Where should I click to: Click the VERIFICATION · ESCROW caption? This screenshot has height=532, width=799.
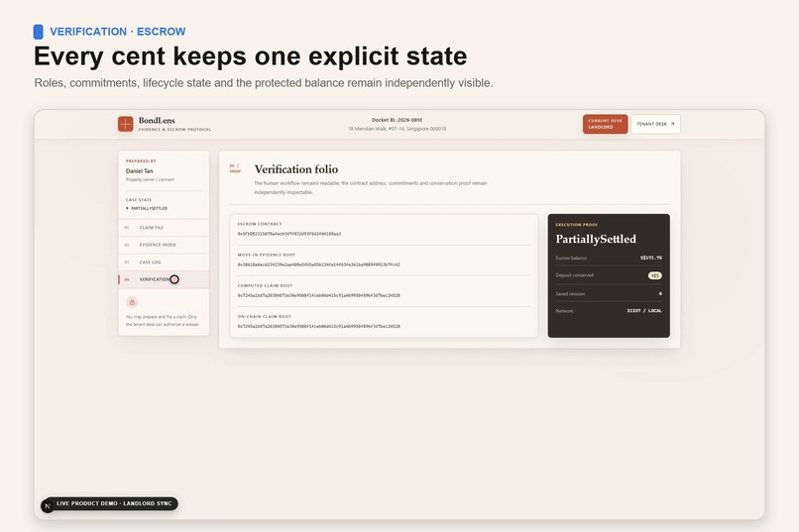point(118,32)
